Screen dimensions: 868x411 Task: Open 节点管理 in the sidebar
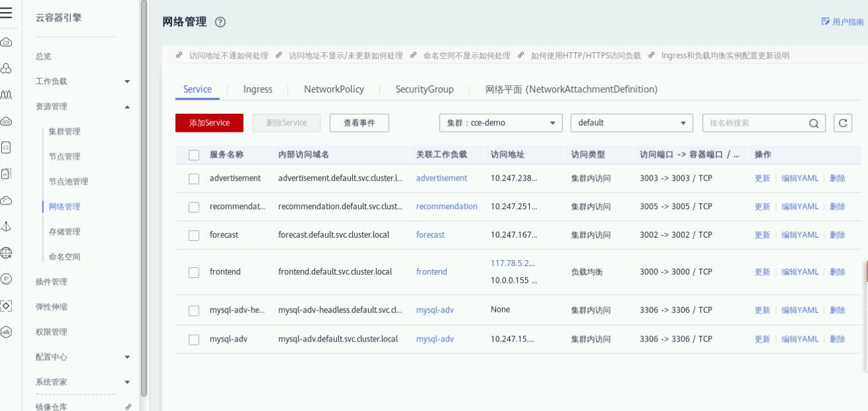tap(64, 157)
